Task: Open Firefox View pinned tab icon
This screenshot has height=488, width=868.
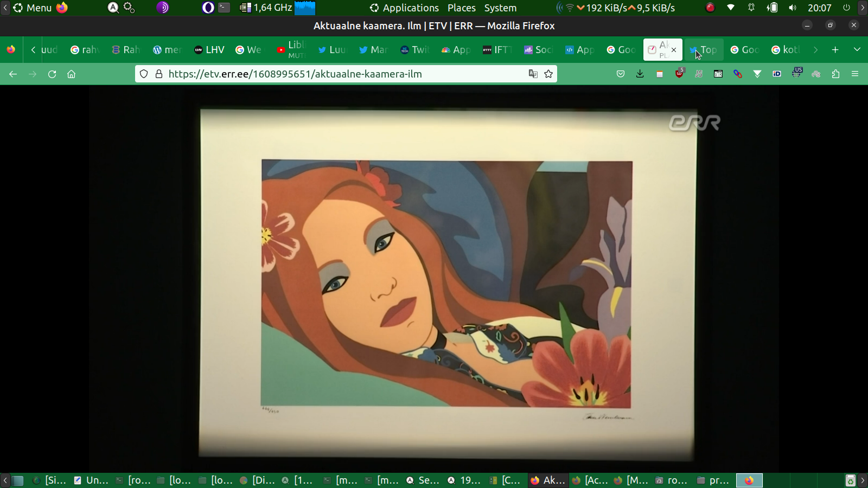Action: (x=11, y=50)
